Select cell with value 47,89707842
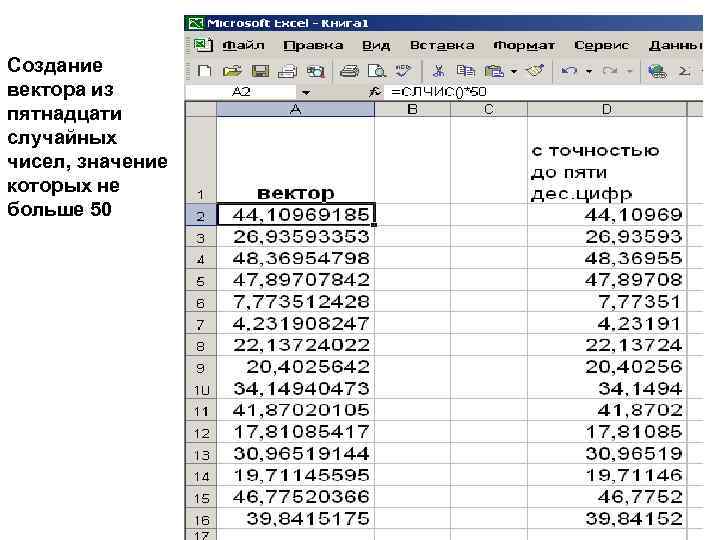The width and height of the screenshot is (720, 540). (x=296, y=280)
